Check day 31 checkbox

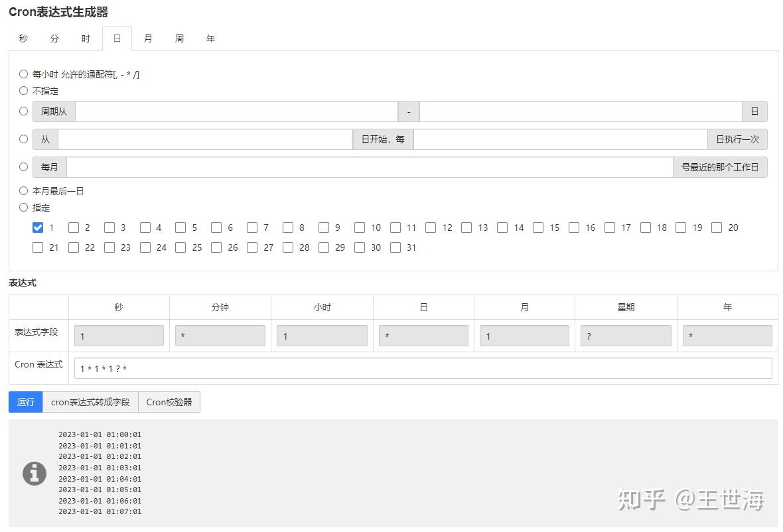(x=395, y=247)
